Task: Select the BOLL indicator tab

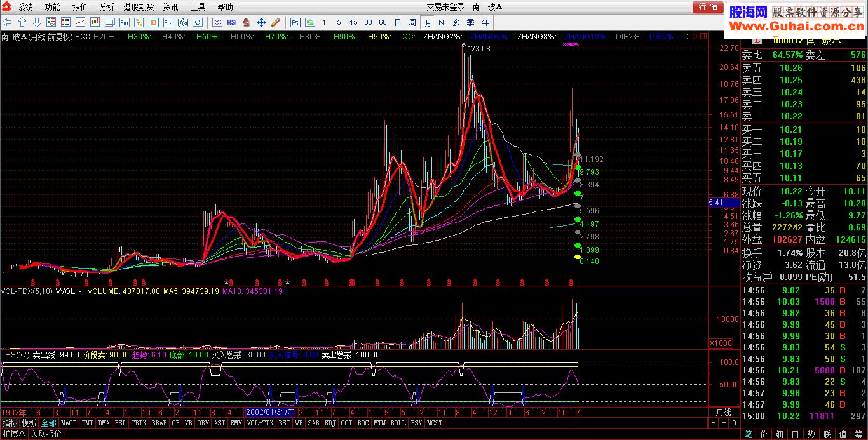Action: [x=398, y=422]
